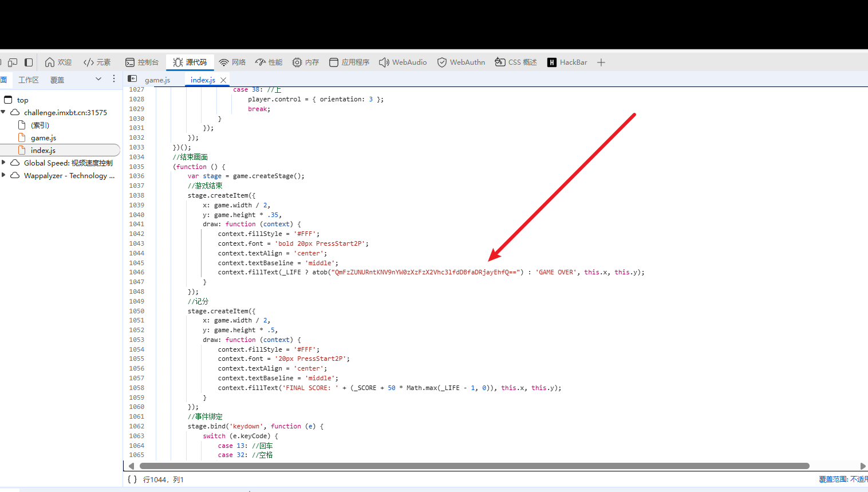Click the //事件绑定 comment

[205, 417]
